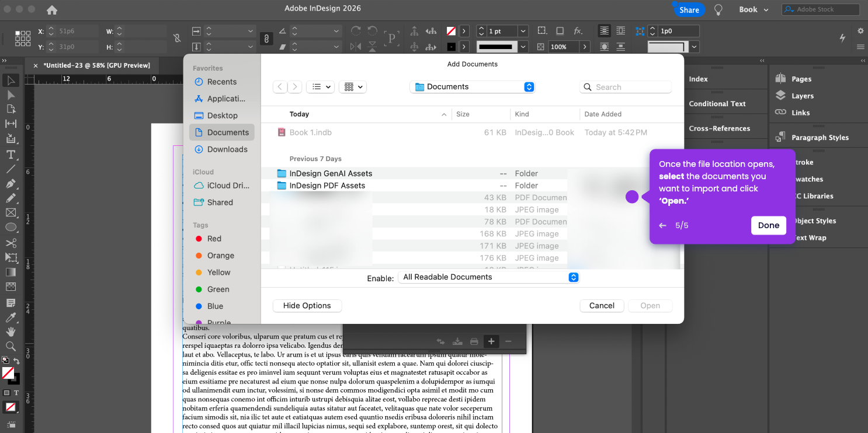Select the Hand tool

(x=11, y=331)
